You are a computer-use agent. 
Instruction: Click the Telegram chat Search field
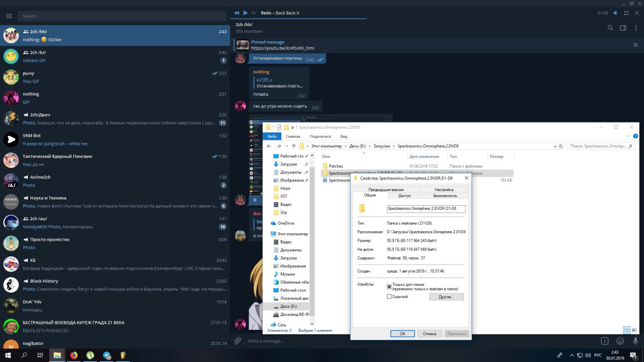pos(122,16)
